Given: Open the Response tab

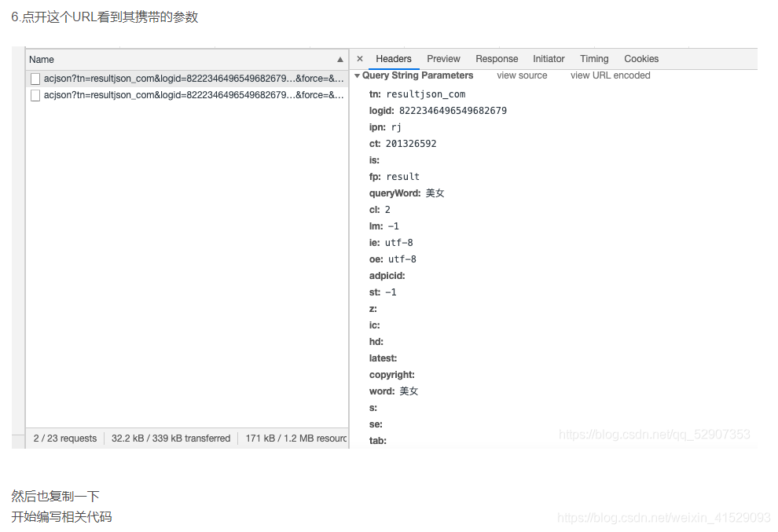Looking at the screenshot, I should click(497, 59).
